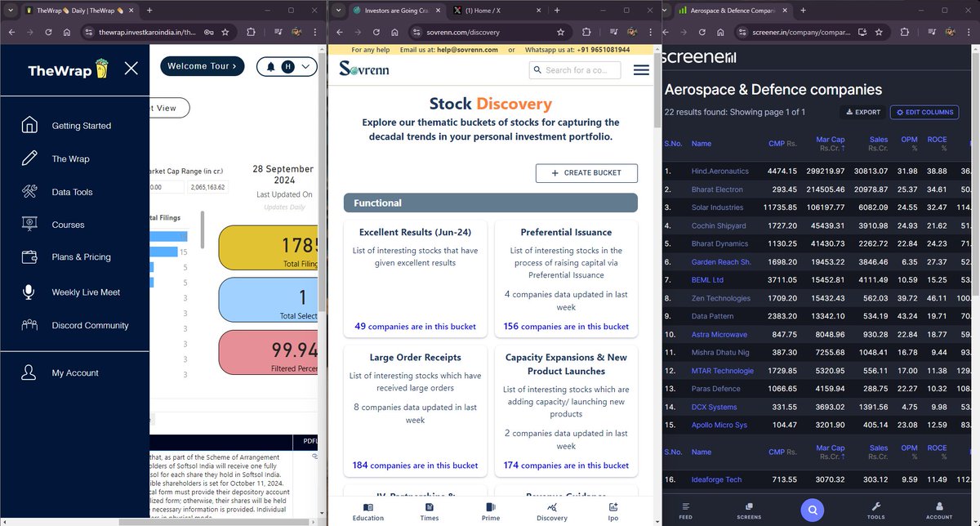Open Hind.Aeronautics company page
This screenshot has width=980, height=526.
tap(719, 172)
